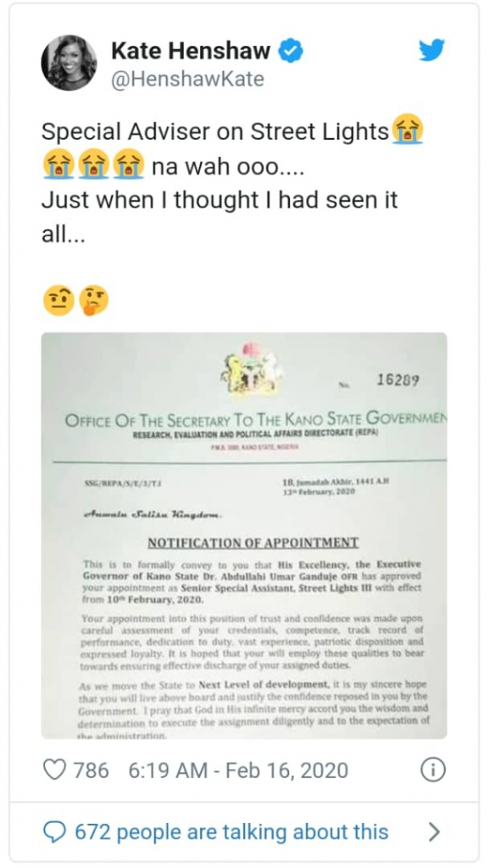Visit the @HenshawKate handle link
The image size is (489, 868).
click(187, 79)
